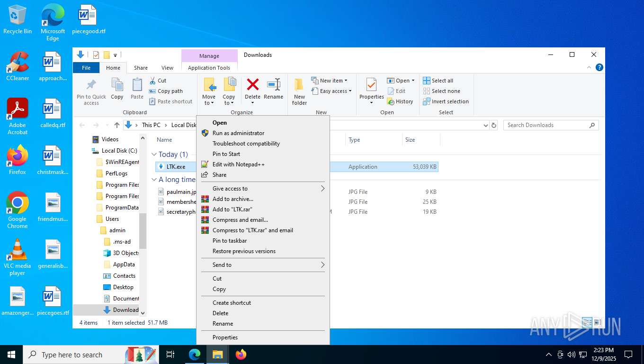The width and height of the screenshot is (644, 364).
Task: Click Select none in the ribbon
Action: coord(441,91)
